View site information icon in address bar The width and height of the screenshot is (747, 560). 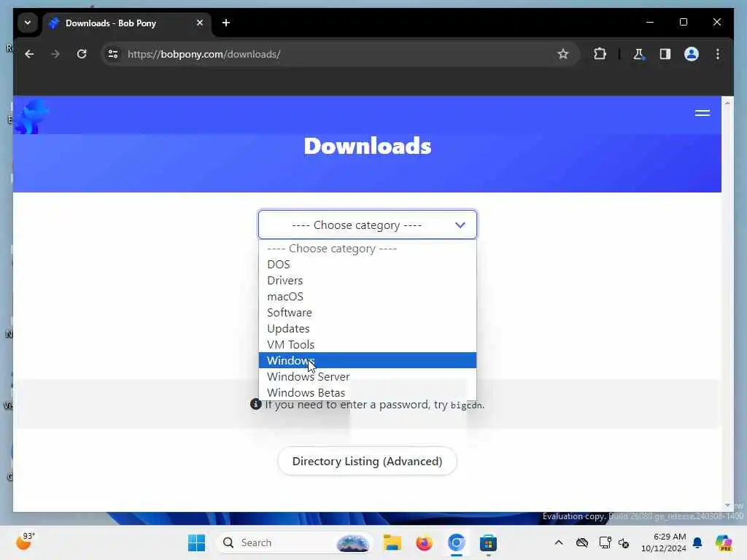click(x=113, y=54)
